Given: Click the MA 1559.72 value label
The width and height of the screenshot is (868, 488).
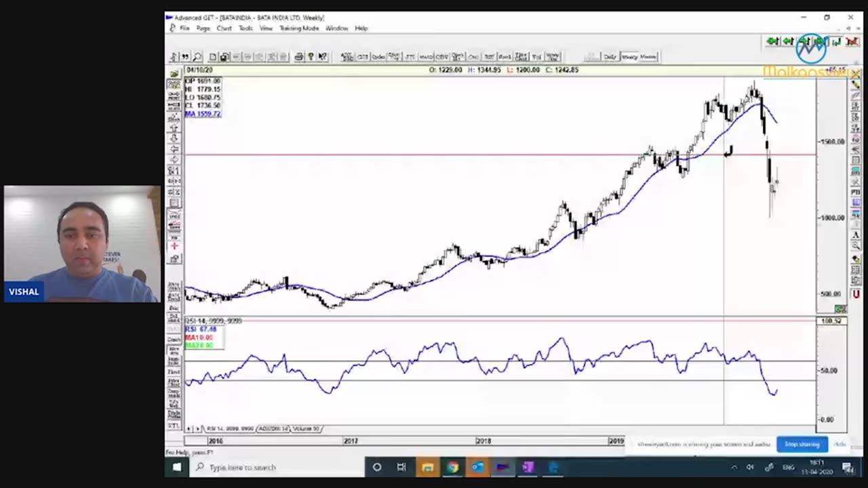Looking at the screenshot, I should pos(203,114).
